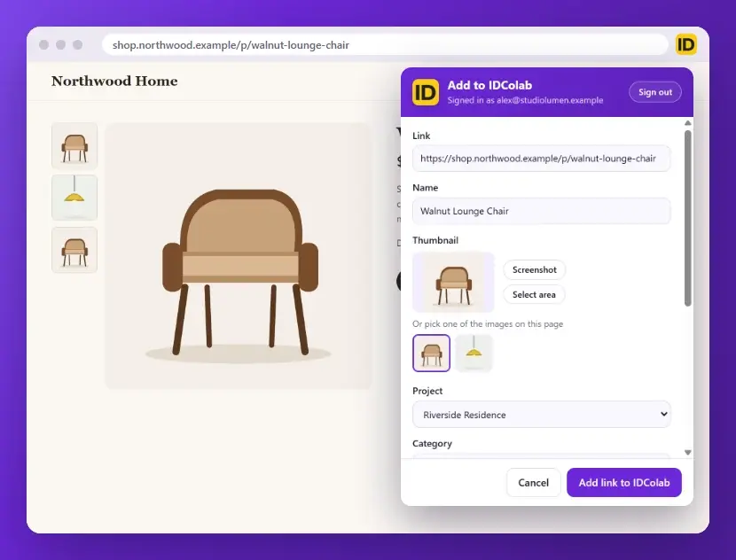Click the 'Thumbnail' field label
The height and width of the screenshot is (560, 736).
pyautogui.click(x=435, y=240)
